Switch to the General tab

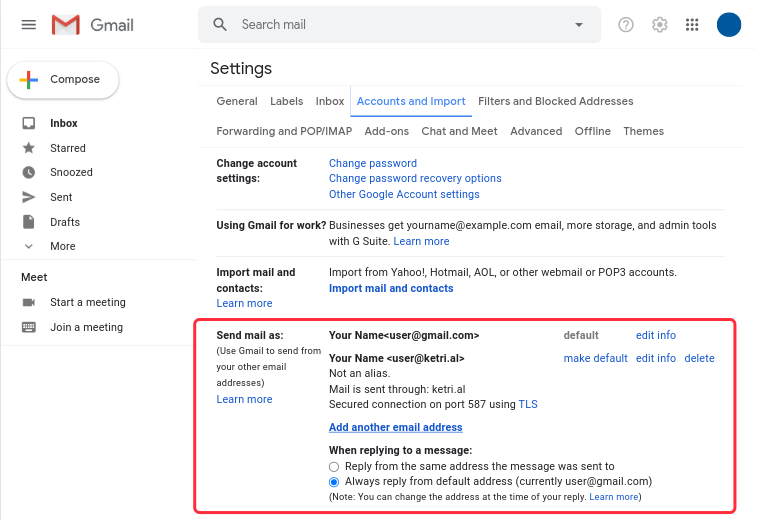coord(237,101)
